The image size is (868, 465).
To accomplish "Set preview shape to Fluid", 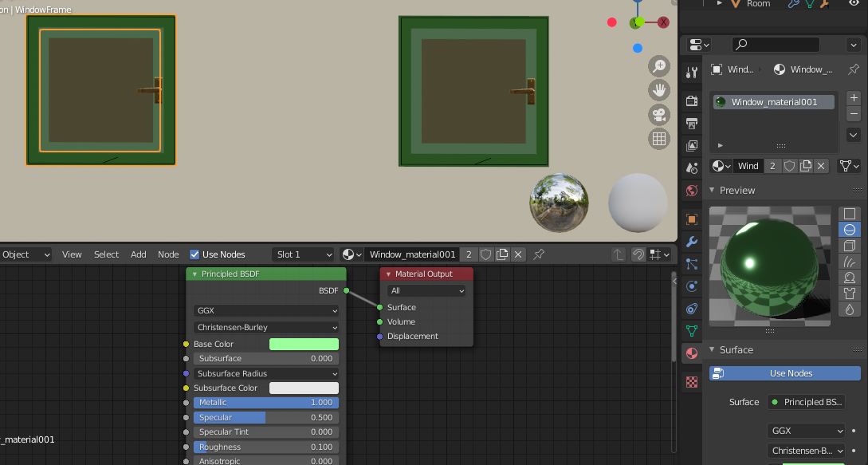I will click(850, 309).
